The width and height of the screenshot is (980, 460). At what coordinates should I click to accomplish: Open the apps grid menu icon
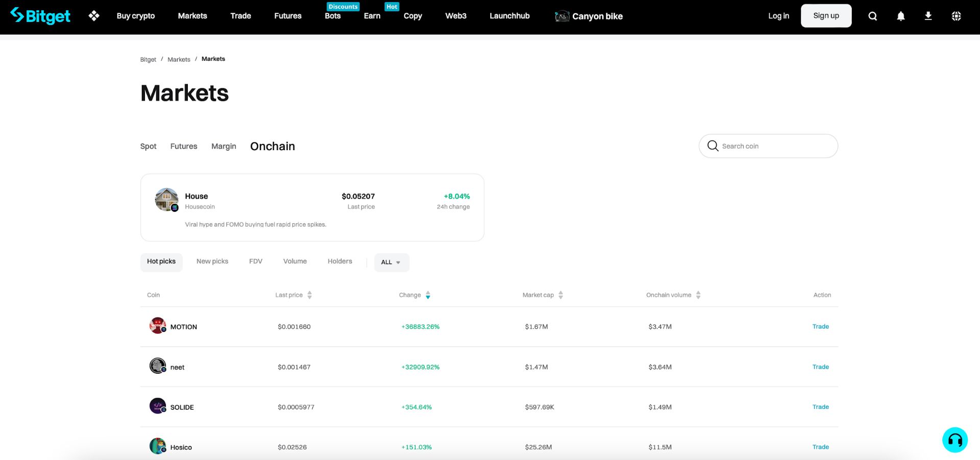click(x=94, y=16)
